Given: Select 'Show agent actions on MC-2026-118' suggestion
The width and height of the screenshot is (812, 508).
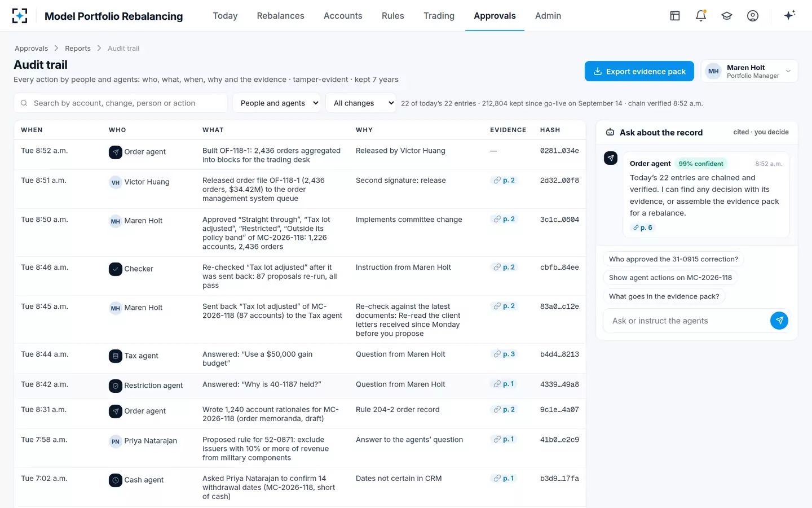Looking at the screenshot, I should 670,278.
